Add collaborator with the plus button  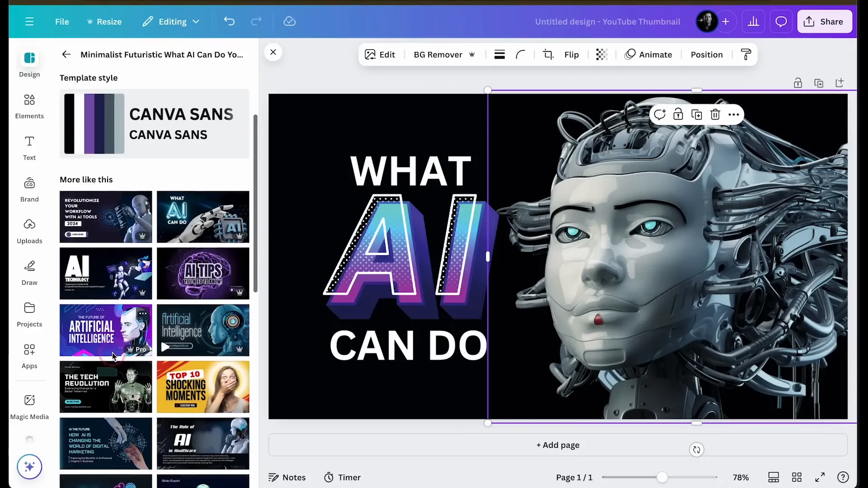(726, 21)
